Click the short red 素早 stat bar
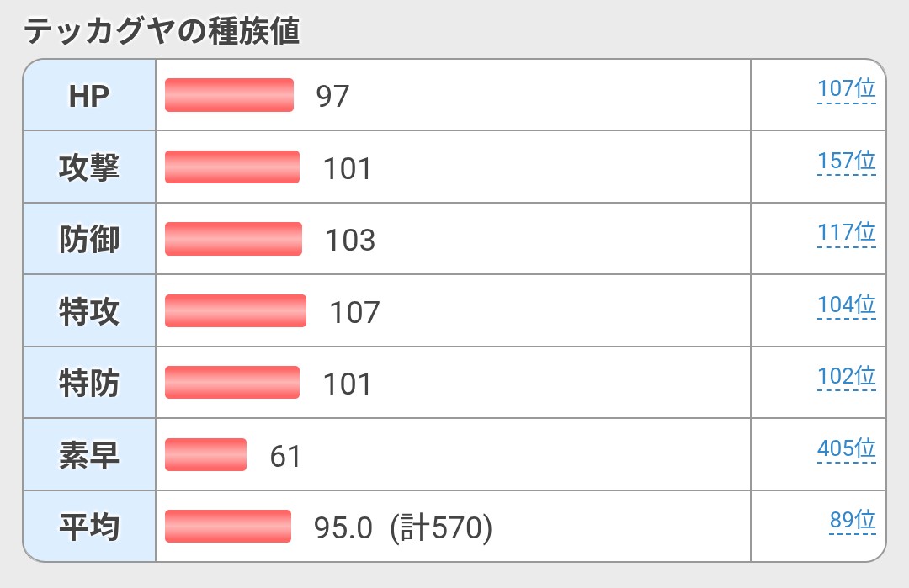 coord(205,455)
